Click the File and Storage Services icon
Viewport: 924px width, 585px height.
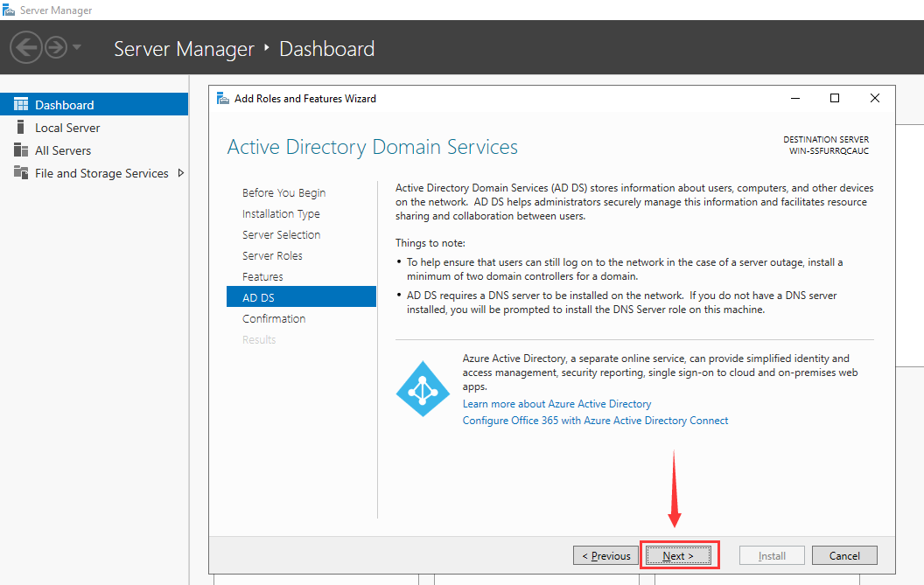pos(21,173)
